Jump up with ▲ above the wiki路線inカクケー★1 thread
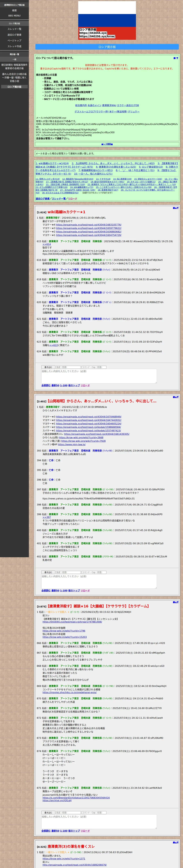 coord(176,208)
